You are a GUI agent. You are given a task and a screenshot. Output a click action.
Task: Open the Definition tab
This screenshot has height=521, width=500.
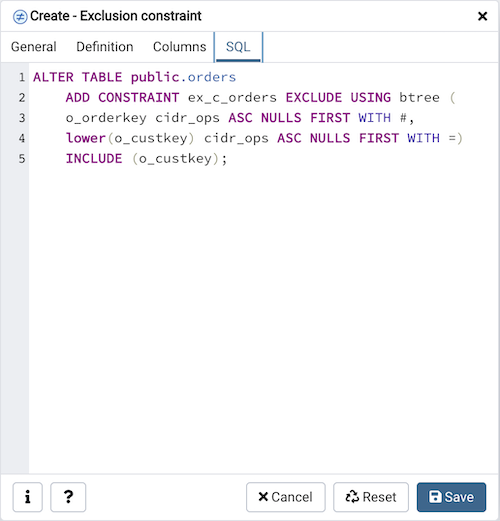pyautogui.click(x=105, y=47)
